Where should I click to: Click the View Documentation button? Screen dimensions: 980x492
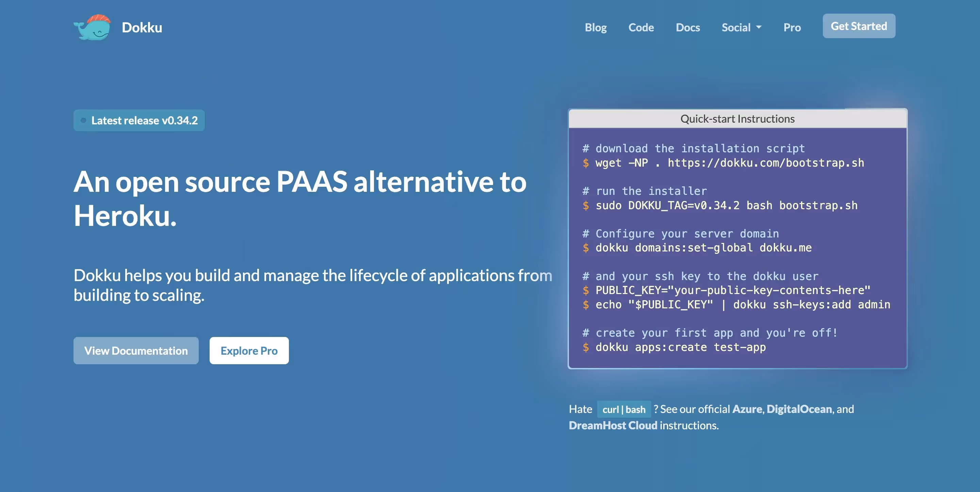(x=136, y=350)
